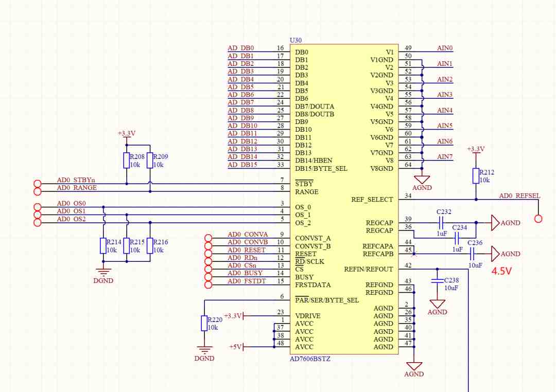Click the AD0_REFSEL port circle

[538, 219]
